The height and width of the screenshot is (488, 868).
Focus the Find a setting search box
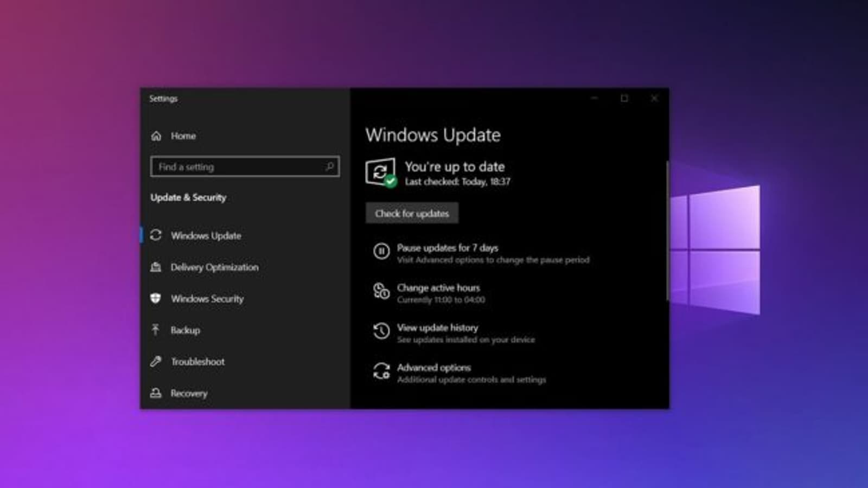click(245, 166)
